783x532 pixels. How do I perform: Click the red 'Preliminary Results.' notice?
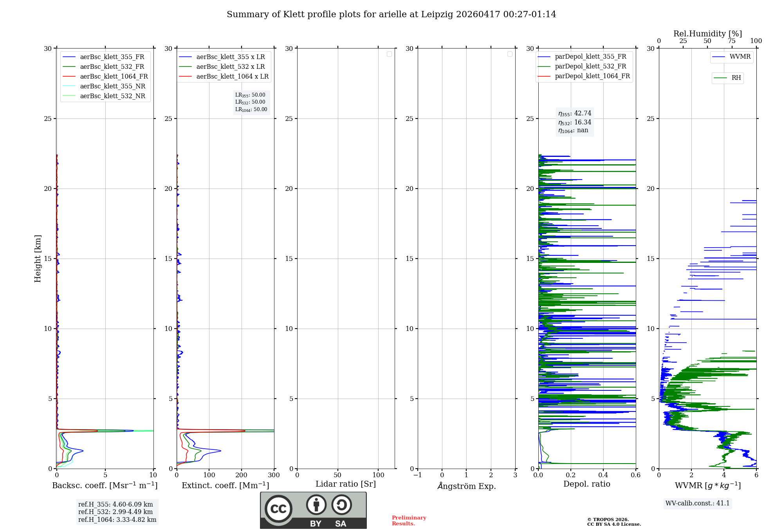pos(409,521)
